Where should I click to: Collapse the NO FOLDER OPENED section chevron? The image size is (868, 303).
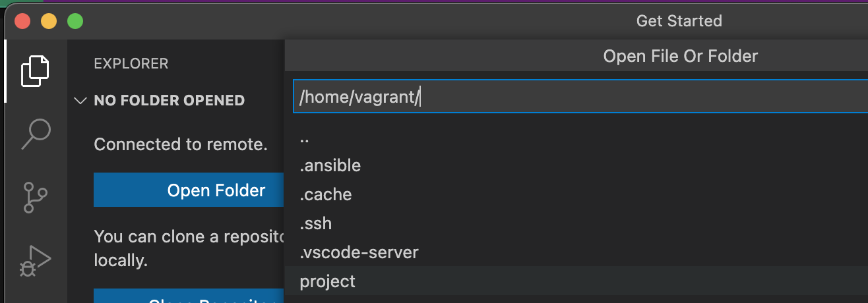[x=80, y=101]
